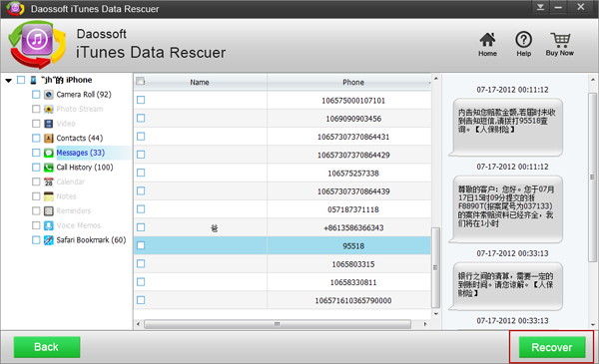599x364 pixels.
Task: Check the box for row 1065803315
Action: [x=141, y=263]
